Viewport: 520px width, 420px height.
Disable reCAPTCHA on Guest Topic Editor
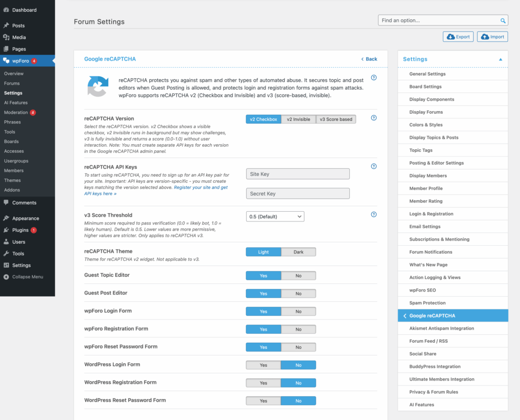298,276
